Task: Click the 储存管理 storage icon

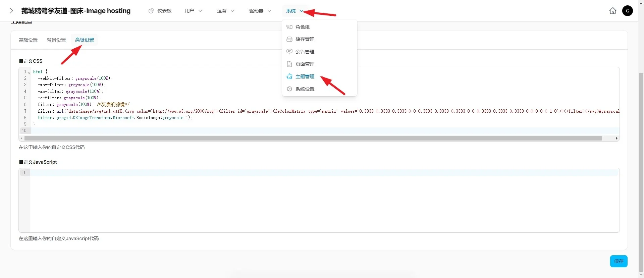Action: pos(289,39)
